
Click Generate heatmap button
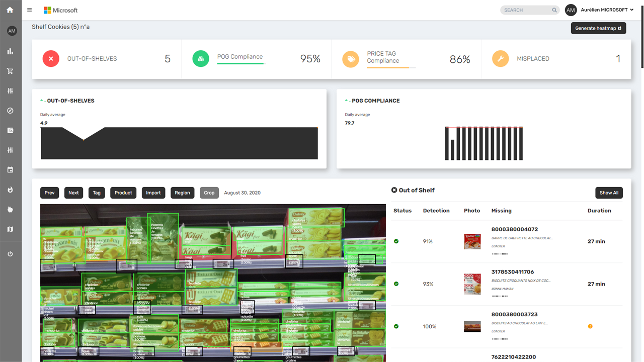pos(598,28)
